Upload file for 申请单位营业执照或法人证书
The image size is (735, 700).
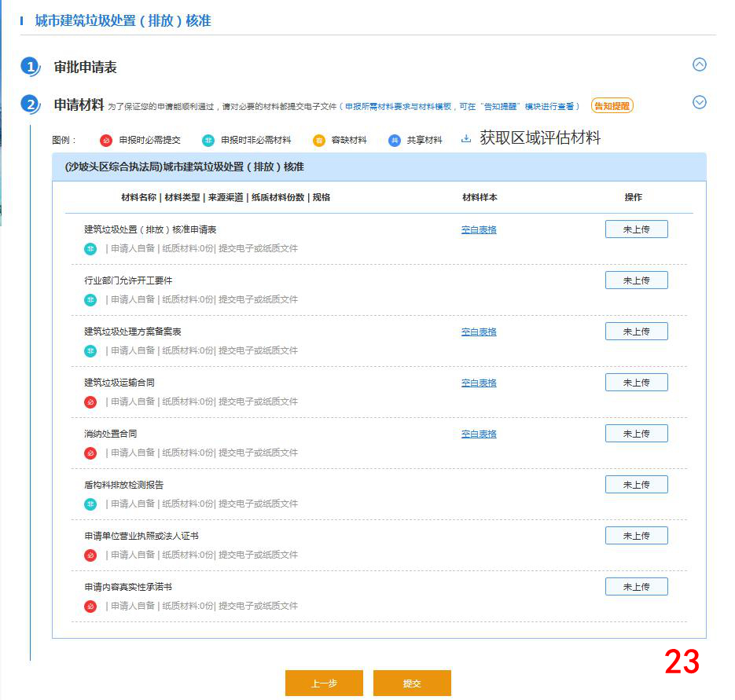tap(636, 536)
